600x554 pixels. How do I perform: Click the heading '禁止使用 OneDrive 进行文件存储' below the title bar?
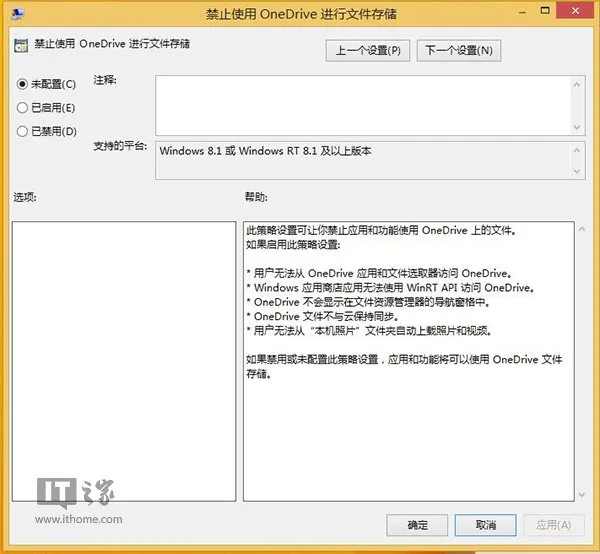pyautogui.click(x=112, y=44)
